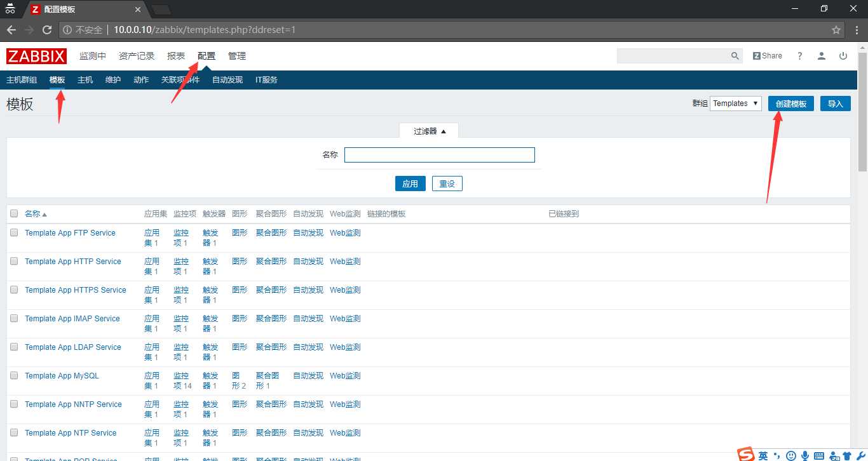Click the 应用 filter button
This screenshot has height=461, width=868.
(410, 184)
